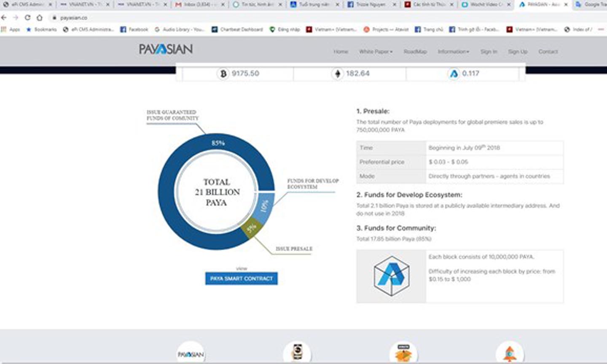Click the rocket icon at page bottom
The width and height of the screenshot is (607, 364).
pyautogui.click(x=510, y=353)
